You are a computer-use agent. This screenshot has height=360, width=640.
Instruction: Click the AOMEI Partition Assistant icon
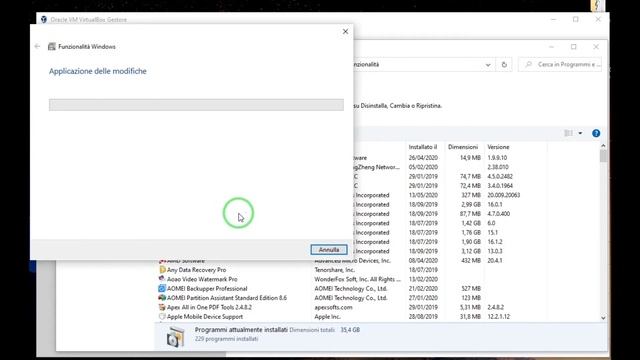[x=162, y=298]
